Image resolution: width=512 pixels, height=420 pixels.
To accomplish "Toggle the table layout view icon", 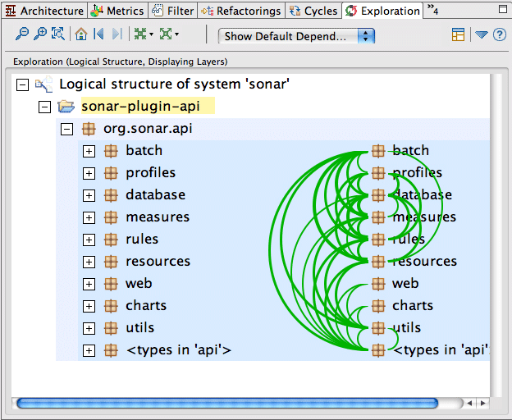I will point(459,35).
